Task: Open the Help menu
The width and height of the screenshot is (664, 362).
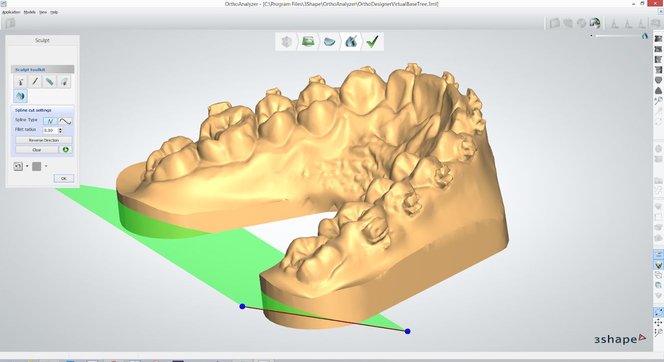Action: coord(54,12)
